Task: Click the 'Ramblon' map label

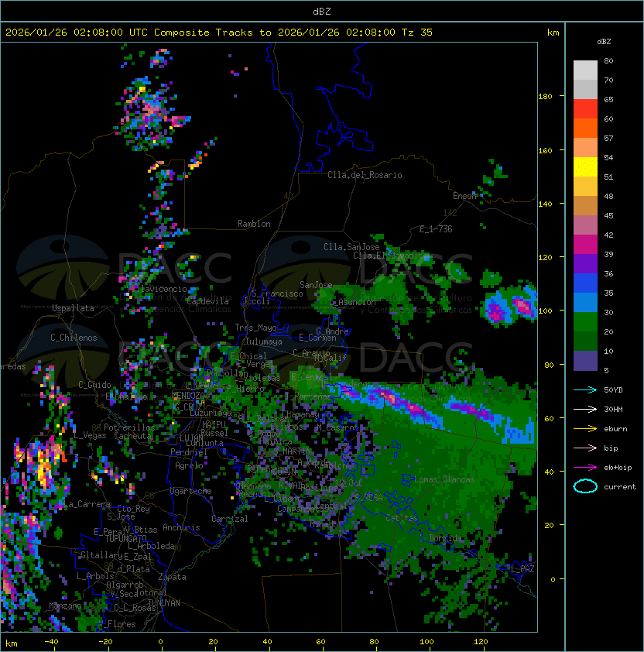Action: (254, 224)
